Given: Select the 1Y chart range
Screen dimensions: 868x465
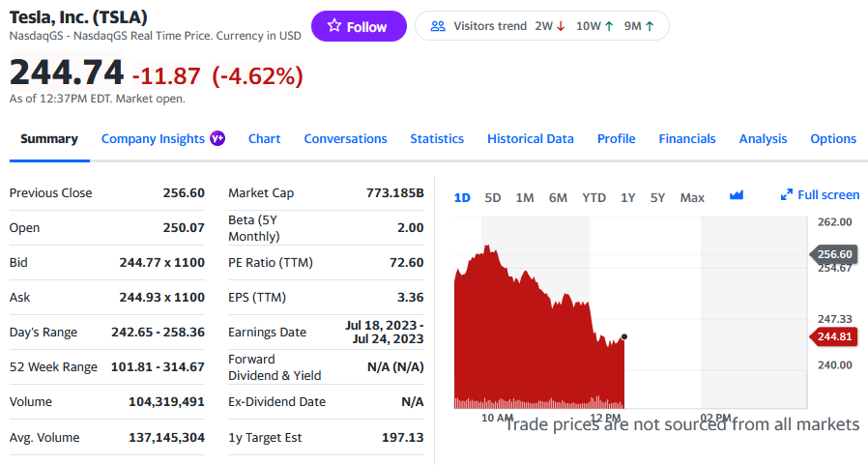Looking at the screenshot, I should [627, 197].
